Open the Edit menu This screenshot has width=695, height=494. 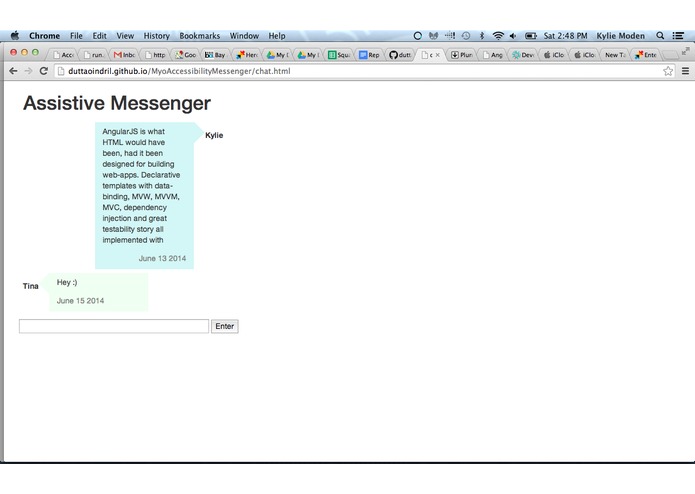pos(99,36)
